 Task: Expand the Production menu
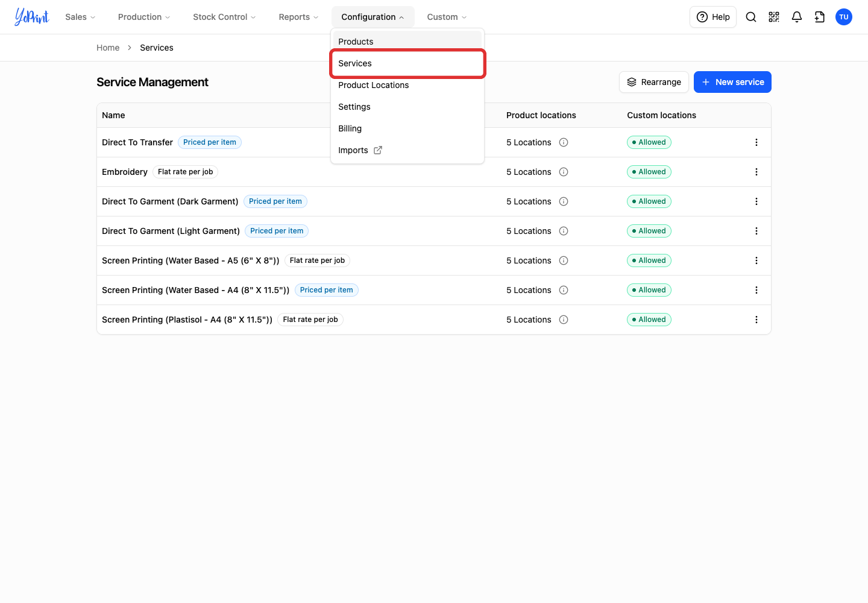click(x=144, y=17)
